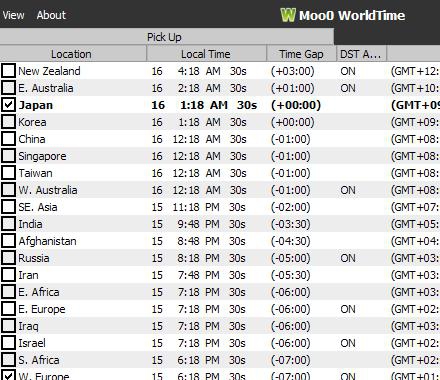Sort by the Time Gap column header
The image size is (440, 380).
pyautogui.click(x=301, y=54)
